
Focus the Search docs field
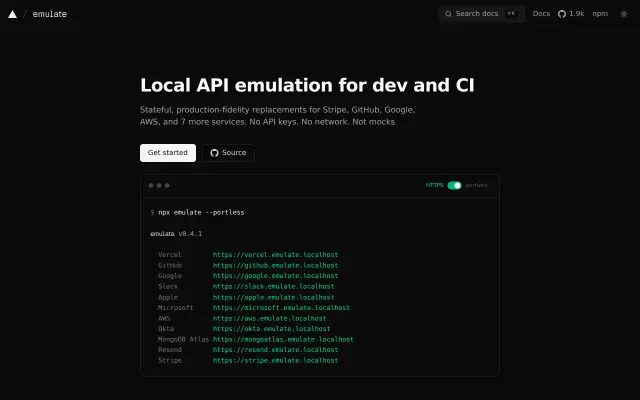click(482, 14)
